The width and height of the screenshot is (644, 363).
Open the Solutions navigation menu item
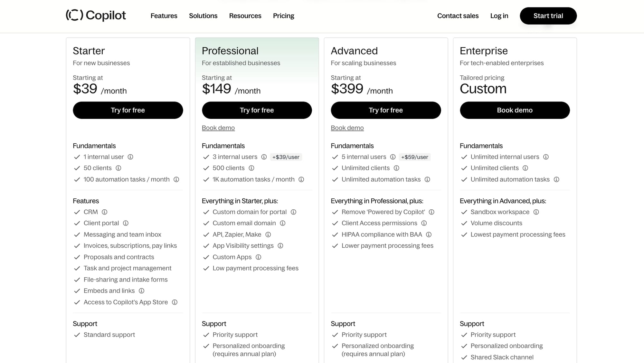203,15
